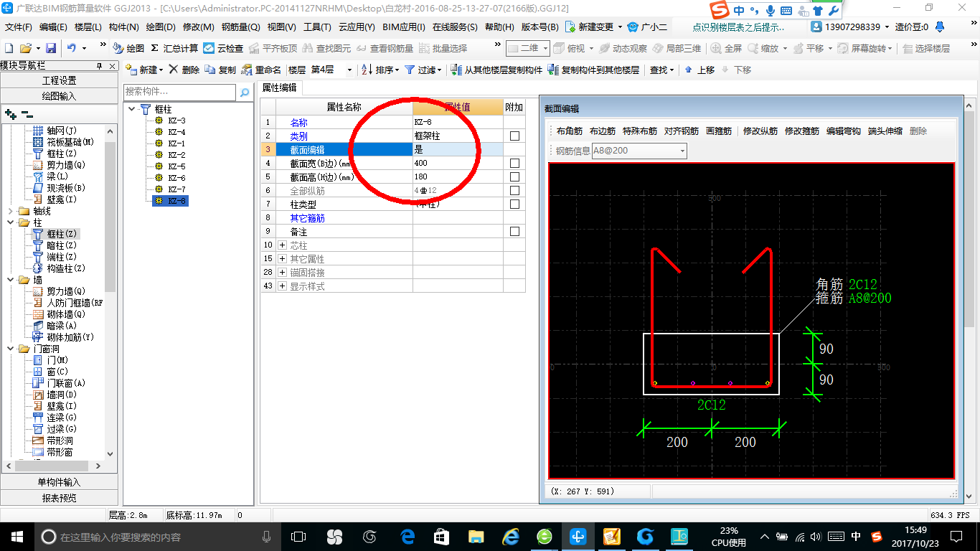980x551 pixels.
Task: Delete component with 删除 icon
Action: (x=174, y=70)
